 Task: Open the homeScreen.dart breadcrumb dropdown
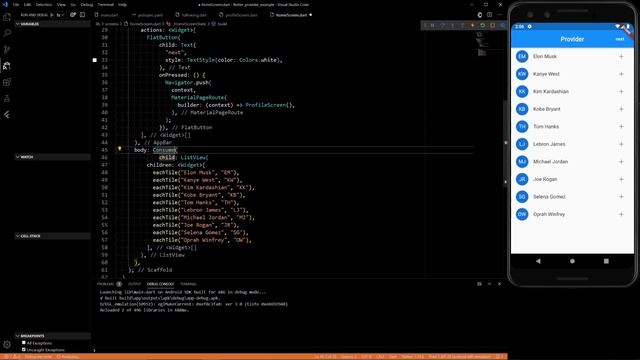(142, 24)
